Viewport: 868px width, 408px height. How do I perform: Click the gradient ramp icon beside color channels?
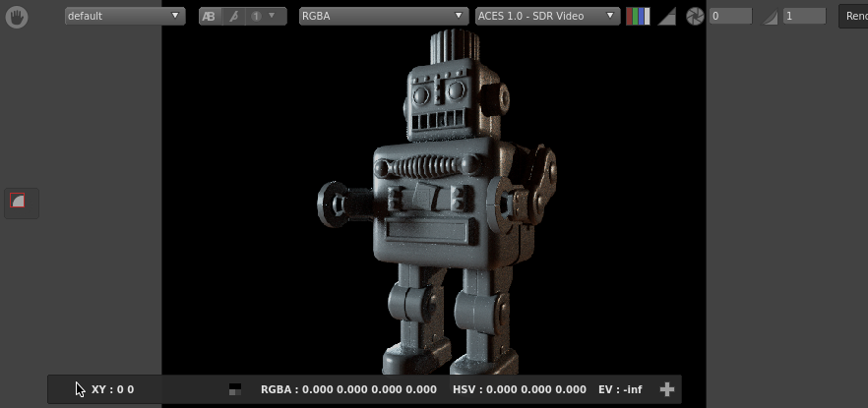[x=666, y=17]
